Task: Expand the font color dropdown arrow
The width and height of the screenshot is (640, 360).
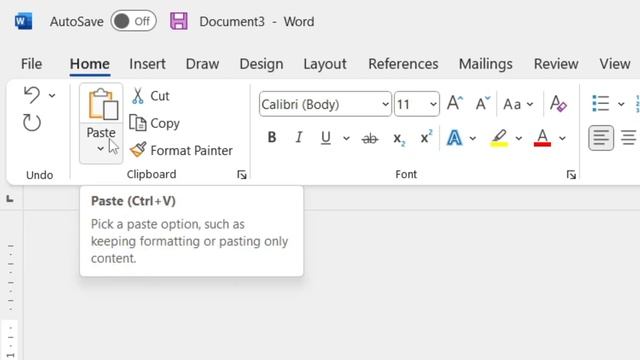Action: 562,139
